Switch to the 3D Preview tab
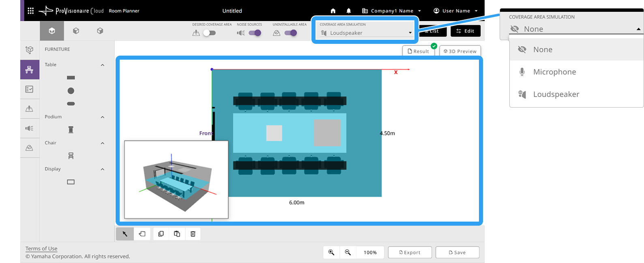Viewport: 644px width, 263px height. (460, 51)
